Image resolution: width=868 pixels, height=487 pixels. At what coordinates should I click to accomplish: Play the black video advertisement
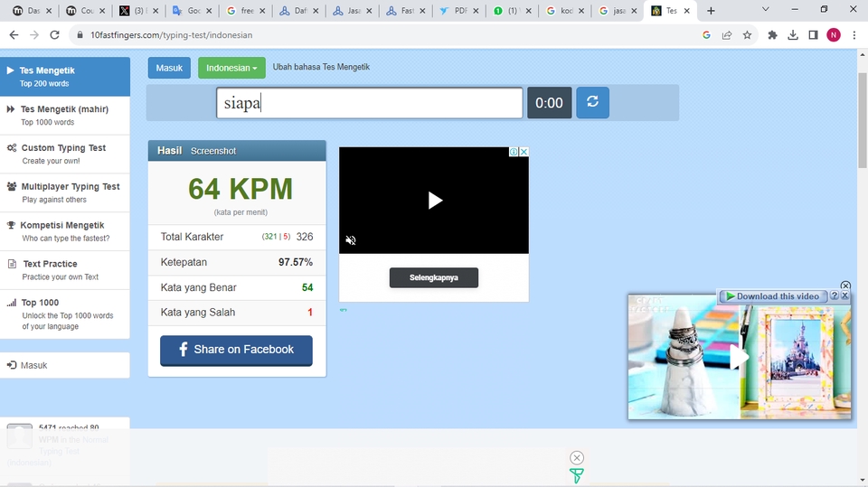coord(435,201)
